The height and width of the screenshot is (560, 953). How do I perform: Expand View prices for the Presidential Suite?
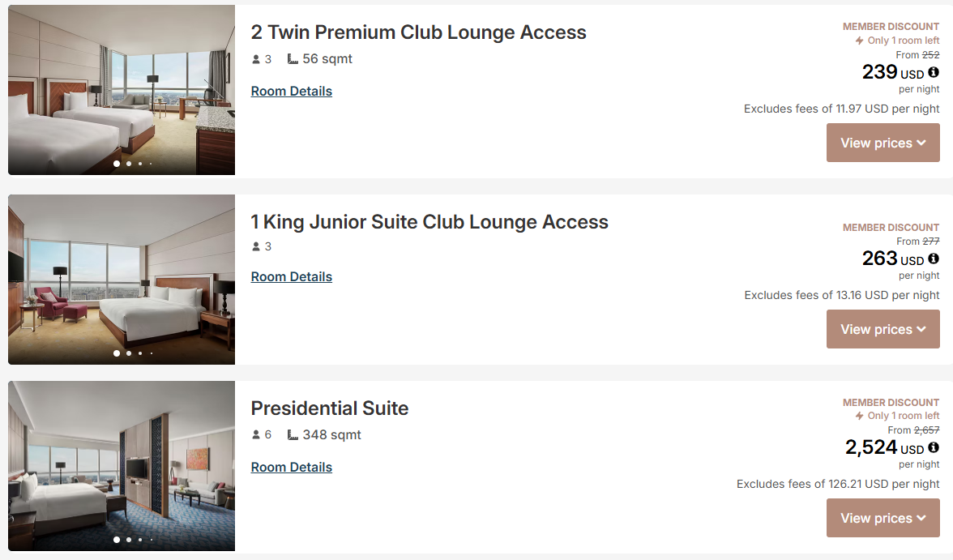coord(882,518)
